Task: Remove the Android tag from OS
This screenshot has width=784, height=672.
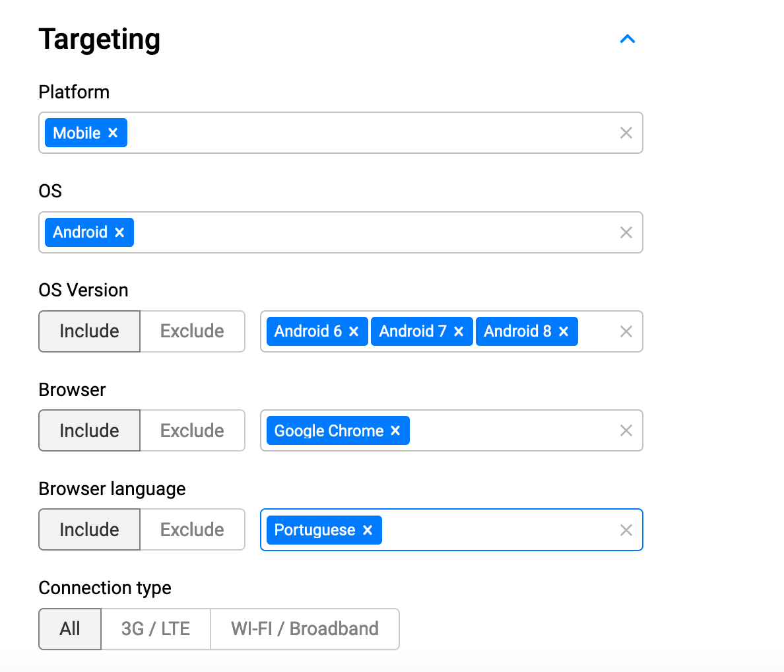Action: click(x=119, y=232)
